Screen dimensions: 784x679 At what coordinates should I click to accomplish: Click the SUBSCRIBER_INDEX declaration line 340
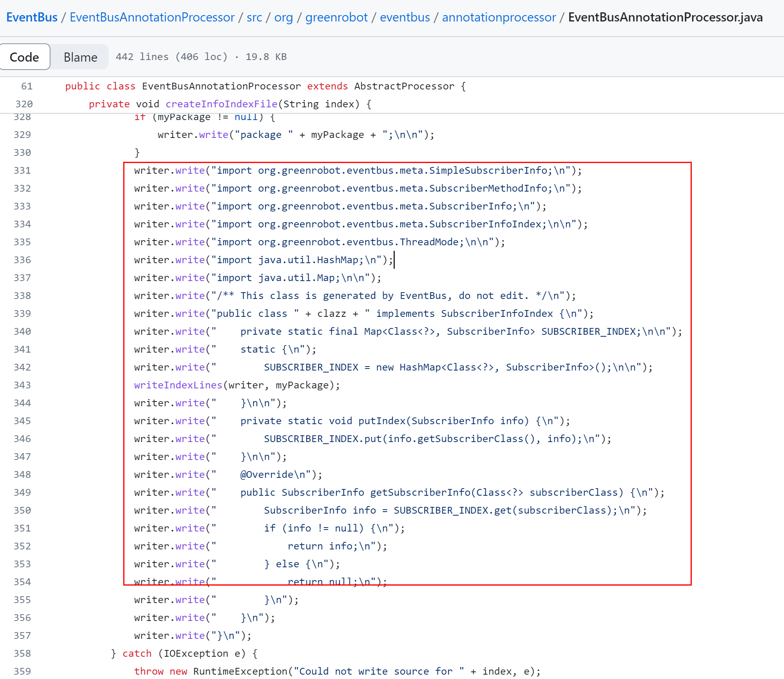[408, 332]
